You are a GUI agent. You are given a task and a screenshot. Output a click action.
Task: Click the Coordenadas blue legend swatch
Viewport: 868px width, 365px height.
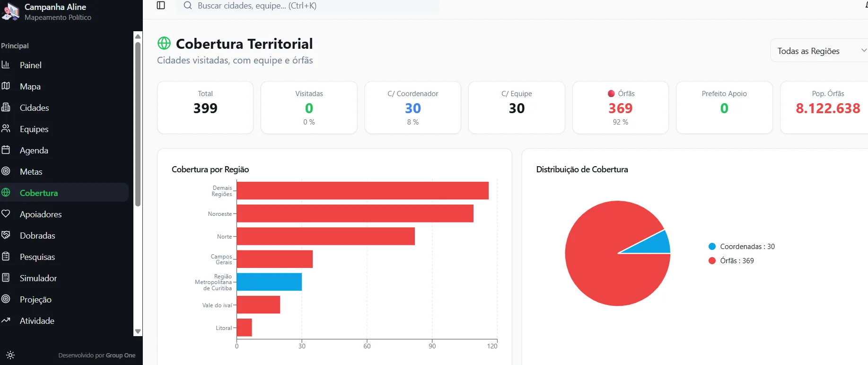tap(712, 247)
